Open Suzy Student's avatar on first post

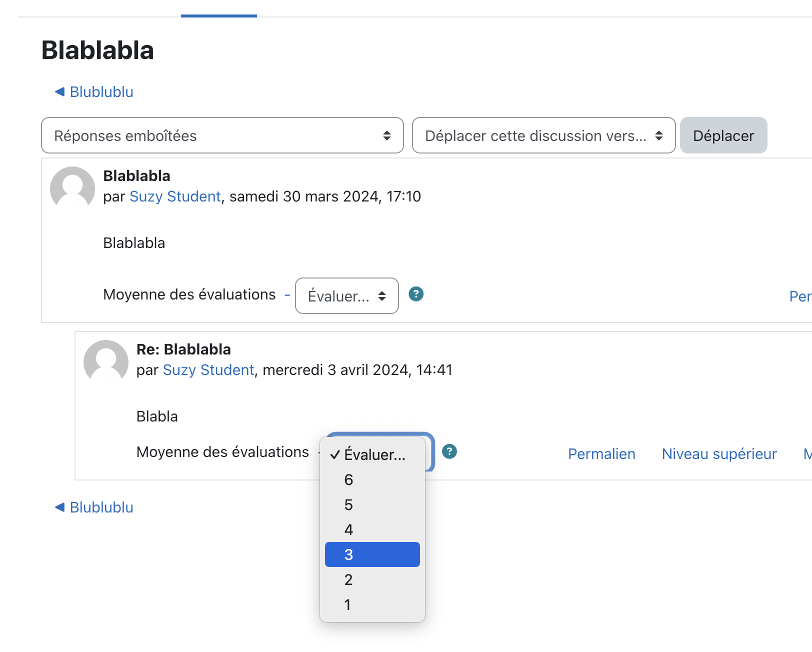pyautogui.click(x=72, y=188)
